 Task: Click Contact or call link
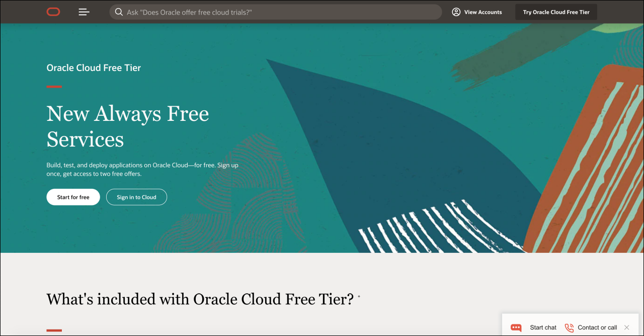coord(597,327)
